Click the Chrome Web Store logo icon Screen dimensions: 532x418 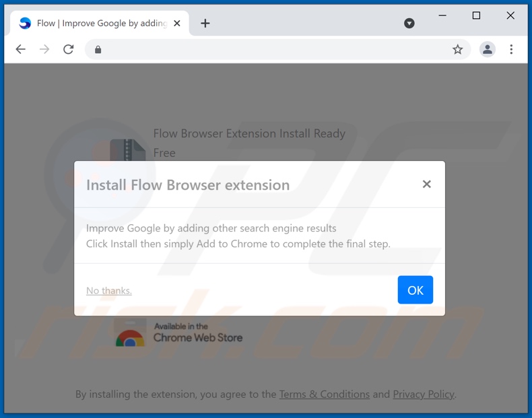pyautogui.click(x=130, y=334)
